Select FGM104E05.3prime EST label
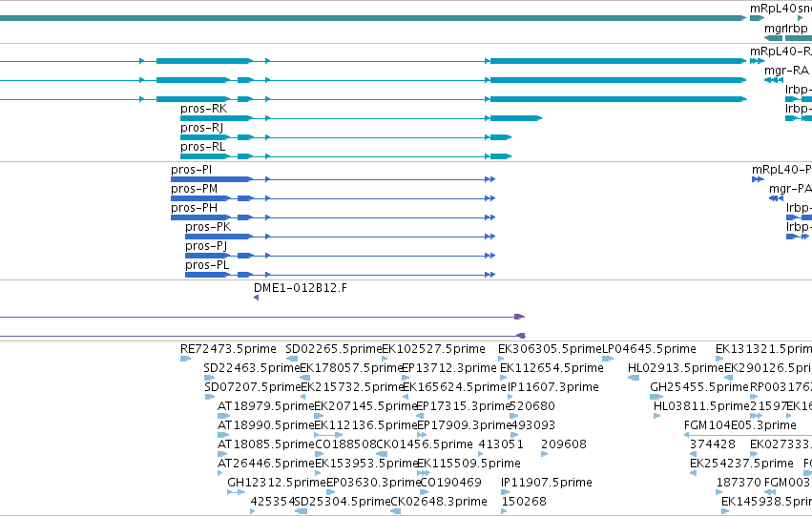Viewport: 812px width, 516px height. (x=740, y=426)
